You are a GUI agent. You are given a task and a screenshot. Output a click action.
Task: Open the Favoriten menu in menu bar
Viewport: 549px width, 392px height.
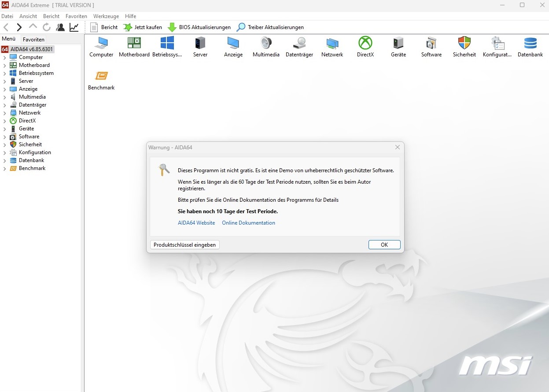(x=76, y=16)
